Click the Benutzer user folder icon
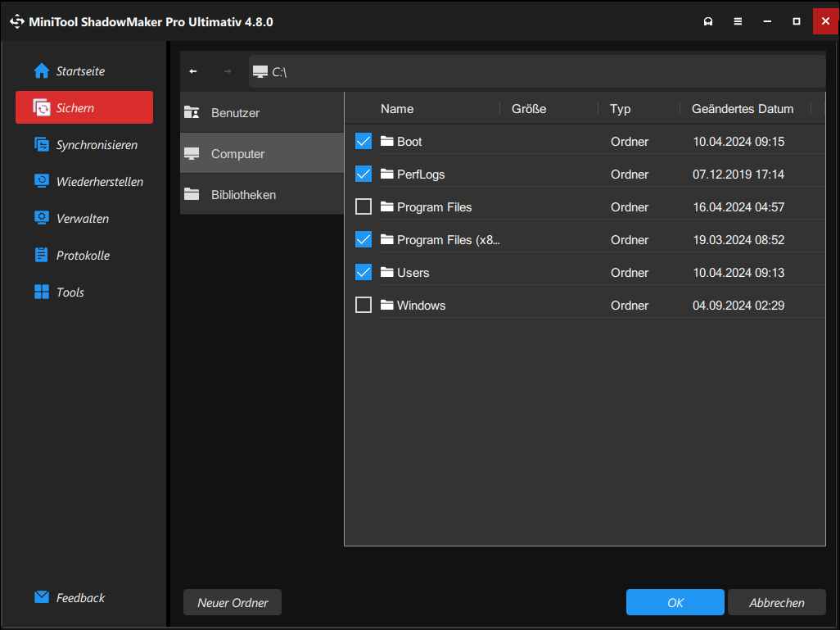The width and height of the screenshot is (840, 630). coord(192,112)
